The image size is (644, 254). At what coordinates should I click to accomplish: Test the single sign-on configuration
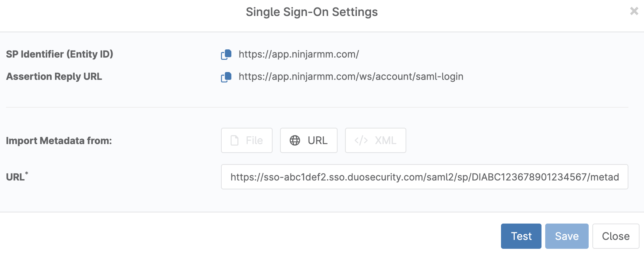pyautogui.click(x=521, y=236)
